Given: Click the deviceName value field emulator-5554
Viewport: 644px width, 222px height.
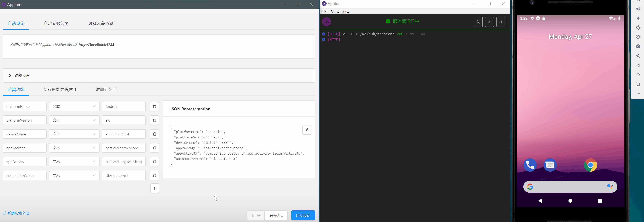Looking at the screenshot, I should point(124,134).
